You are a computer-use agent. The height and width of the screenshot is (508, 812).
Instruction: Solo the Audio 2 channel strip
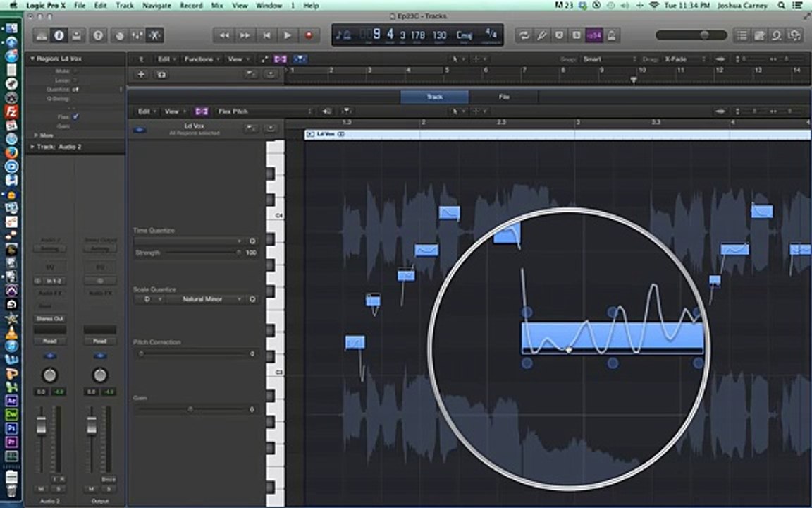[x=59, y=489]
